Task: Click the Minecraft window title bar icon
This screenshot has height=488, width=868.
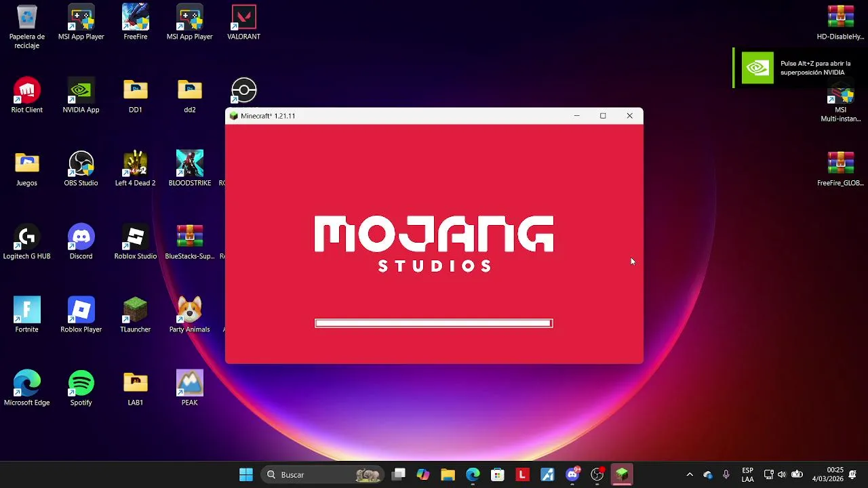Action: pos(234,116)
